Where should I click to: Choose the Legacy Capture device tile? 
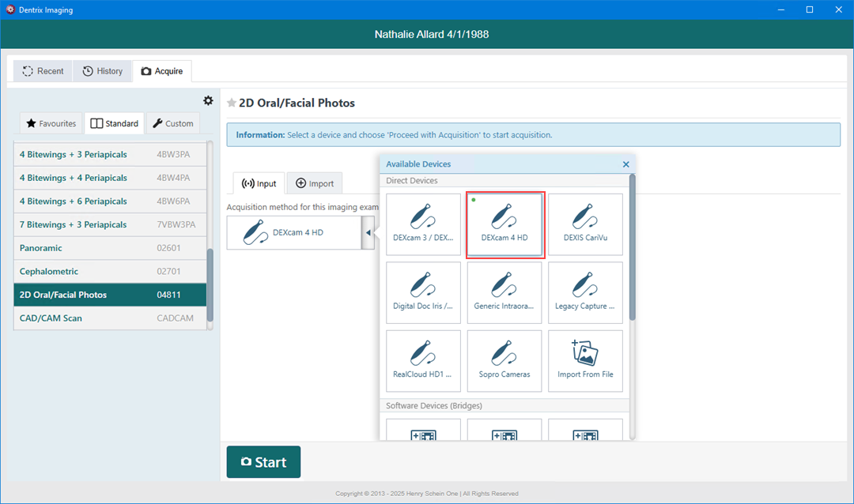click(585, 293)
